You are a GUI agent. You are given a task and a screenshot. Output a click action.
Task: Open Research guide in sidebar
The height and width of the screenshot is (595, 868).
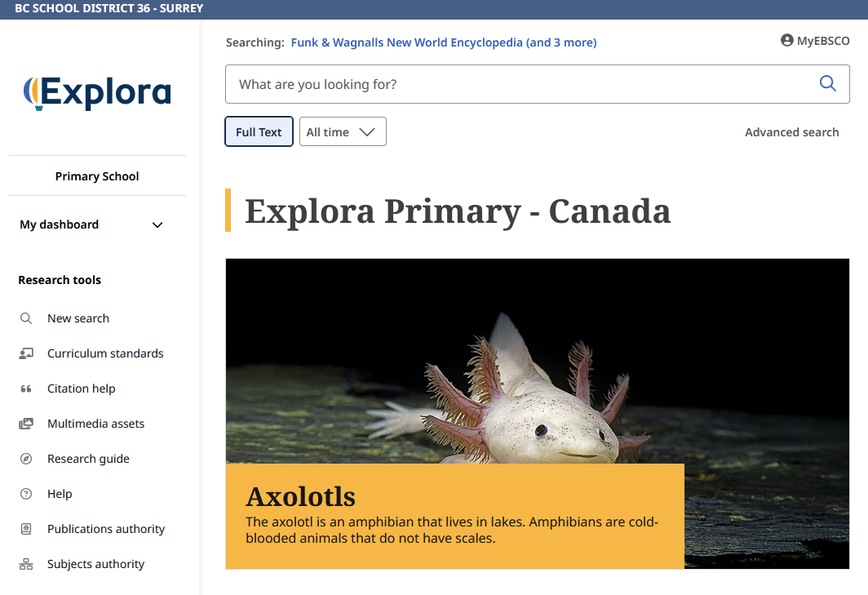[89, 459]
